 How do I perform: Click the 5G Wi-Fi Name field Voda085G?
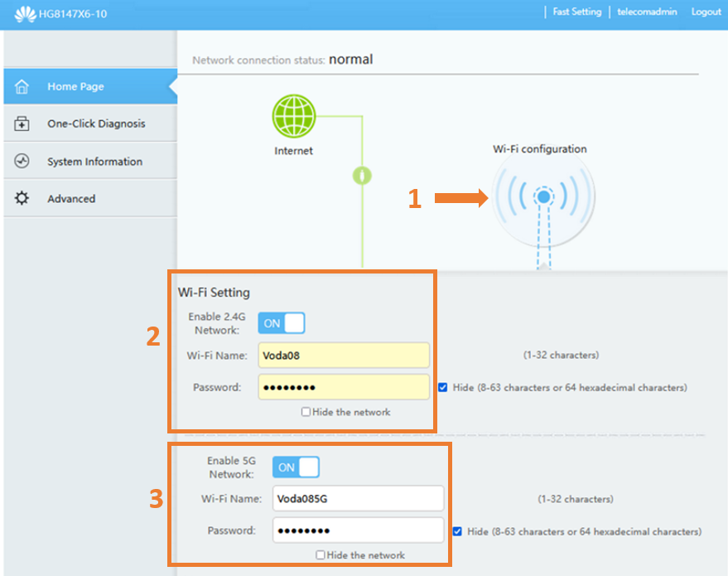358,499
